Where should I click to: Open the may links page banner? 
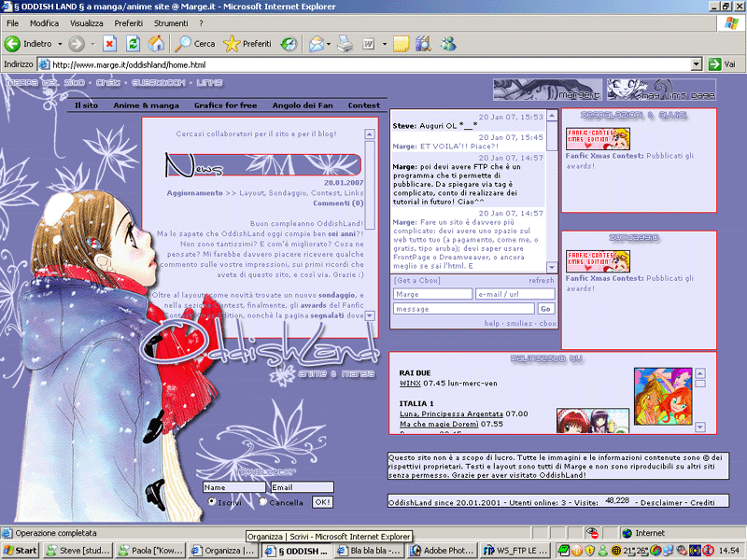point(662,90)
